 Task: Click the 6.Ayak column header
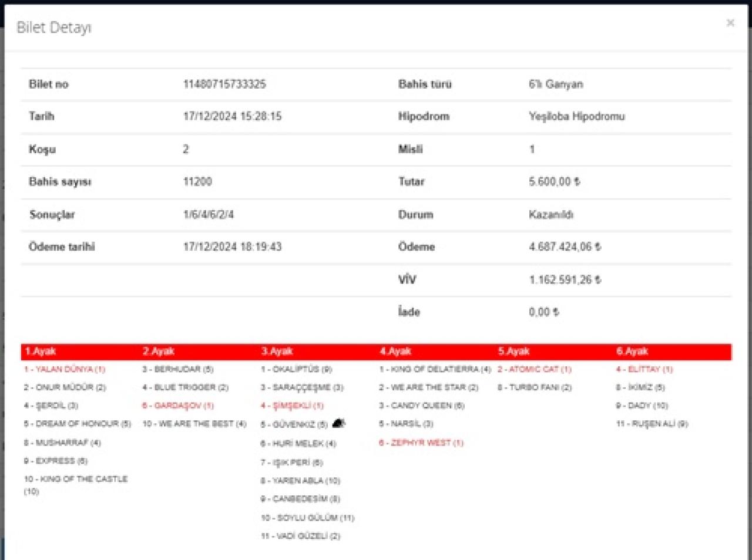pyautogui.click(x=632, y=351)
